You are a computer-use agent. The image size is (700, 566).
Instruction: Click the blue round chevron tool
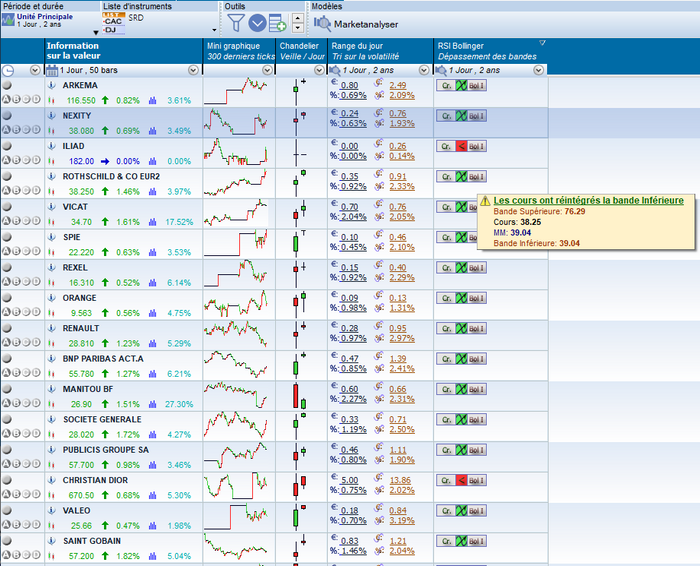258,23
